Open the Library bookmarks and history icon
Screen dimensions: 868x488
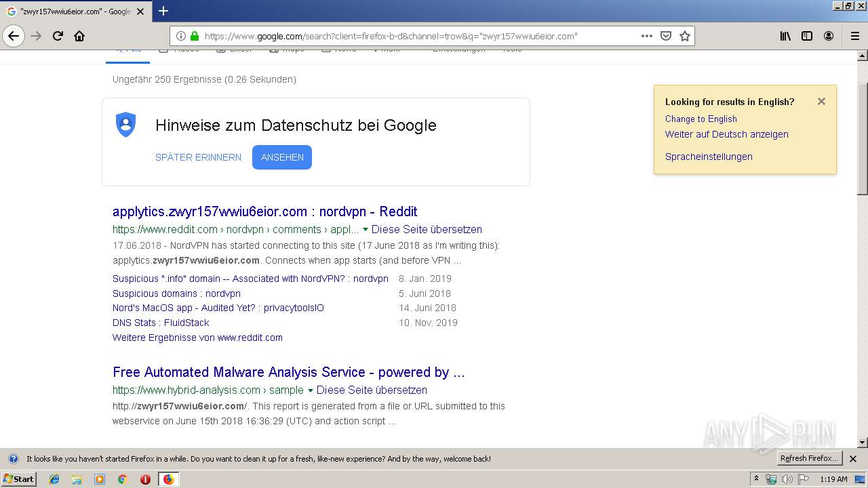[x=785, y=36]
